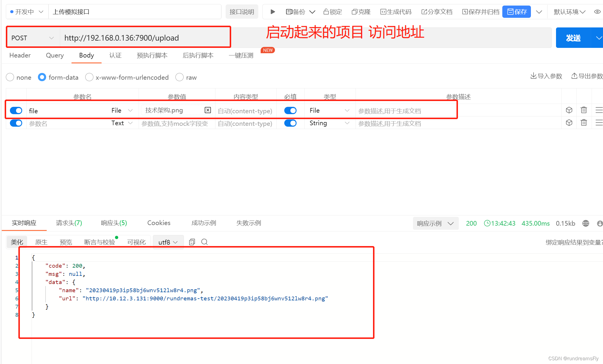This screenshot has width=603, height=364.
Task: Click the 克隆 clone button
Action: click(361, 12)
